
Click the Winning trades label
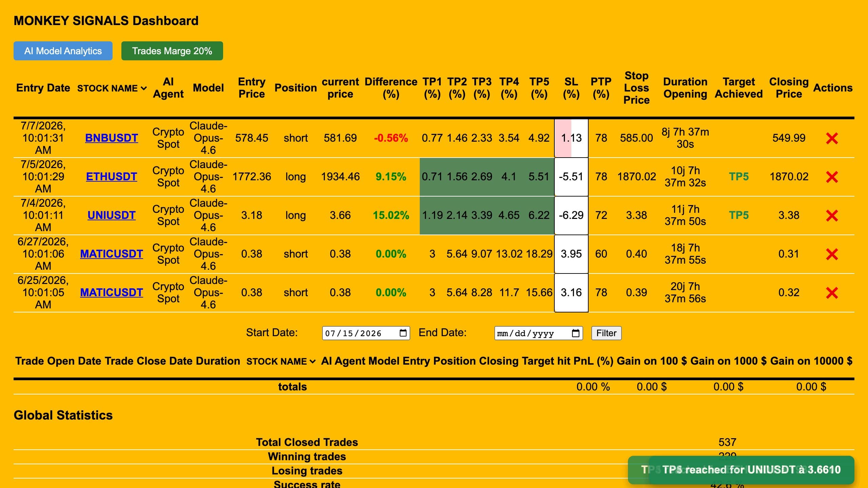[307, 456]
